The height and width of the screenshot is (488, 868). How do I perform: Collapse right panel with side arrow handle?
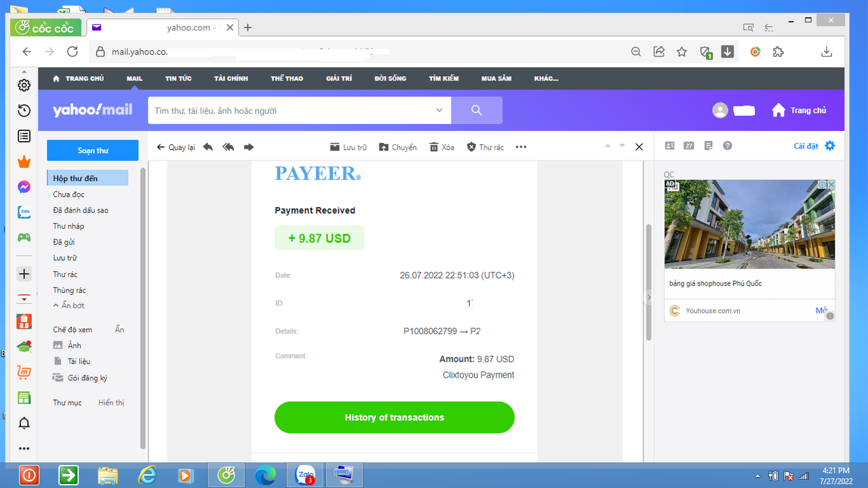(x=648, y=297)
